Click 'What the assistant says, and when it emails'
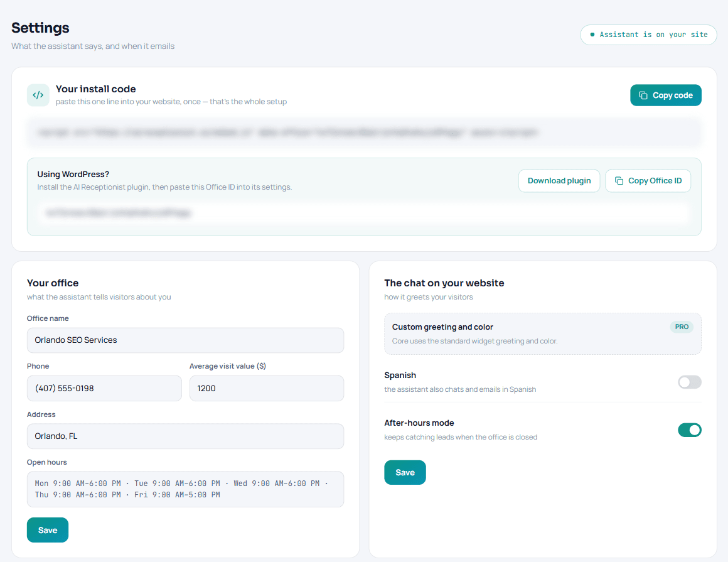 pyautogui.click(x=93, y=46)
